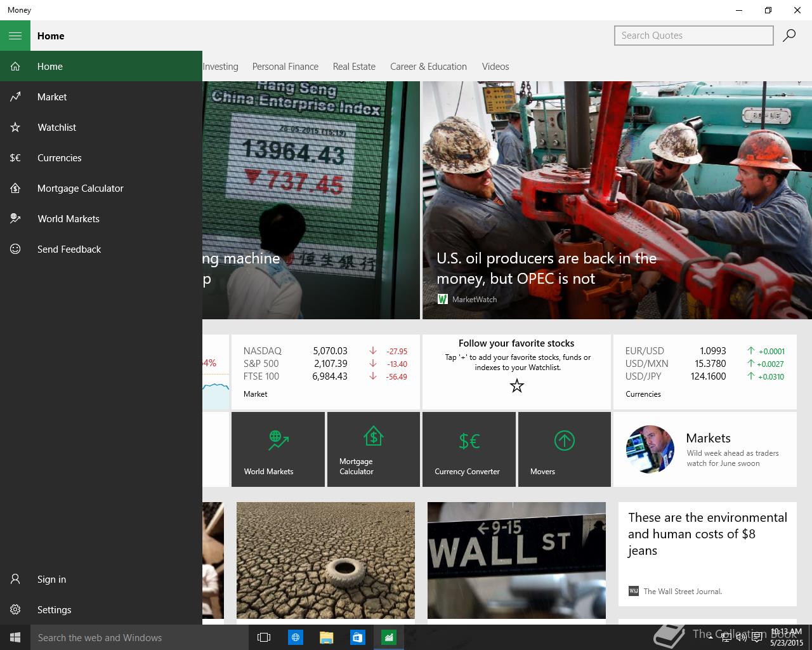Collapse the hamburger navigation menu
Screen dimensions: 812x650
[15, 36]
